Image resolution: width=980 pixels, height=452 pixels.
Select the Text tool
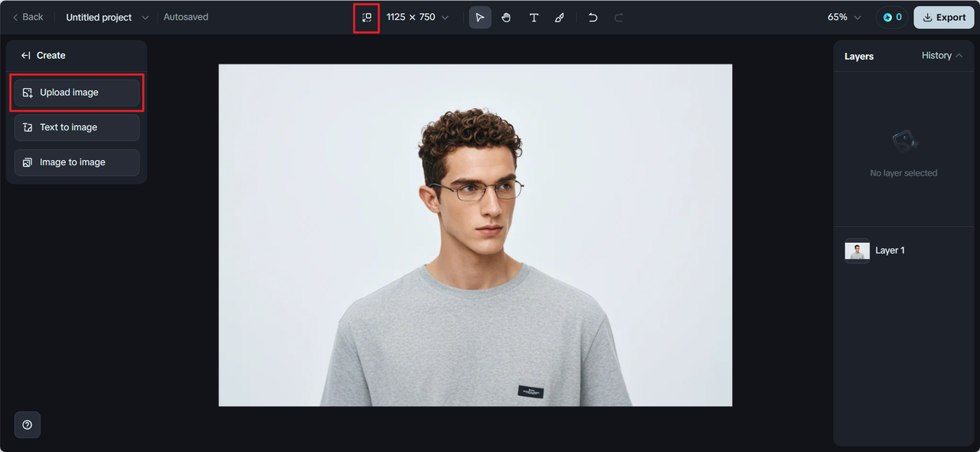[x=534, y=17]
